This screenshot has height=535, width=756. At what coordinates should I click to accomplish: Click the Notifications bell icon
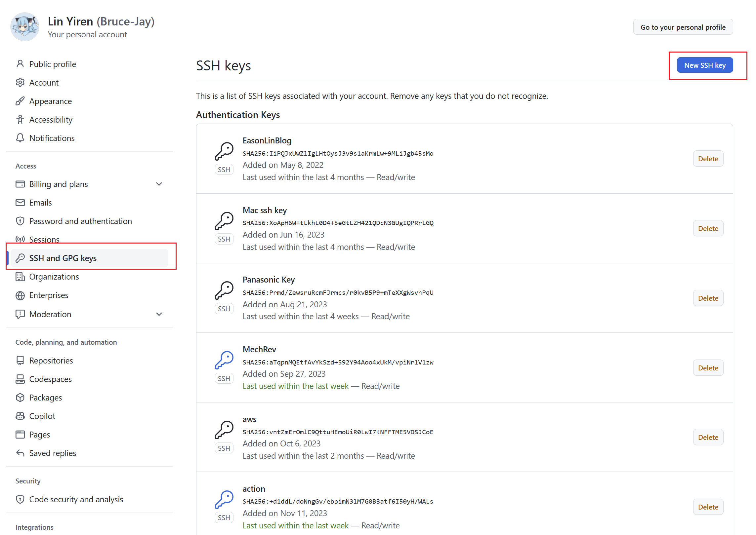coord(20,138)
